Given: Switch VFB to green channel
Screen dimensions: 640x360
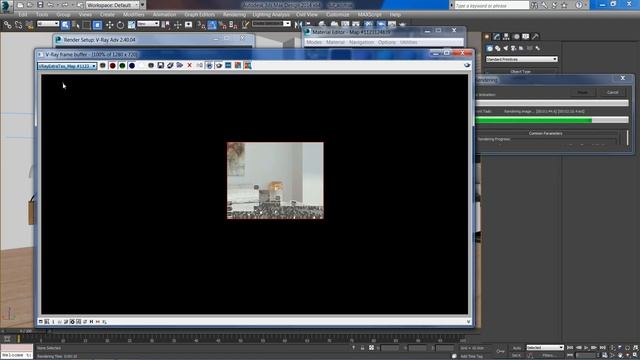Looking at the screenshot, I should (122, 66).
